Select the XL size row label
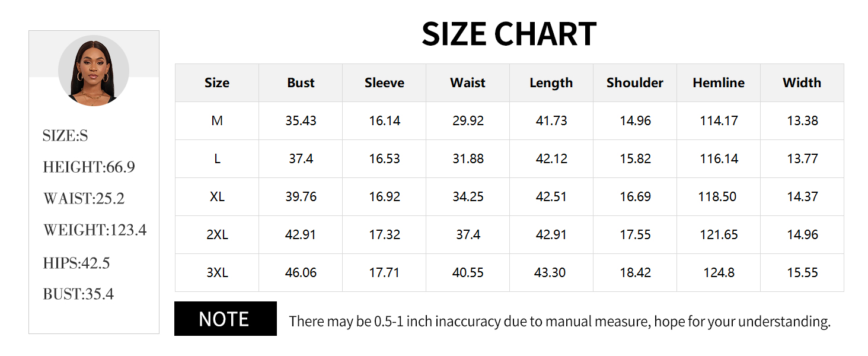 (217, 197)
